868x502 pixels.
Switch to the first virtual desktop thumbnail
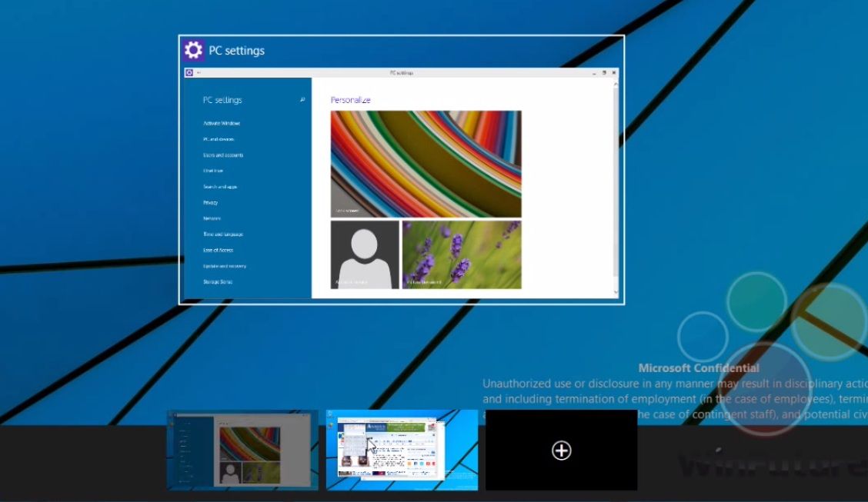pos(242,450)
